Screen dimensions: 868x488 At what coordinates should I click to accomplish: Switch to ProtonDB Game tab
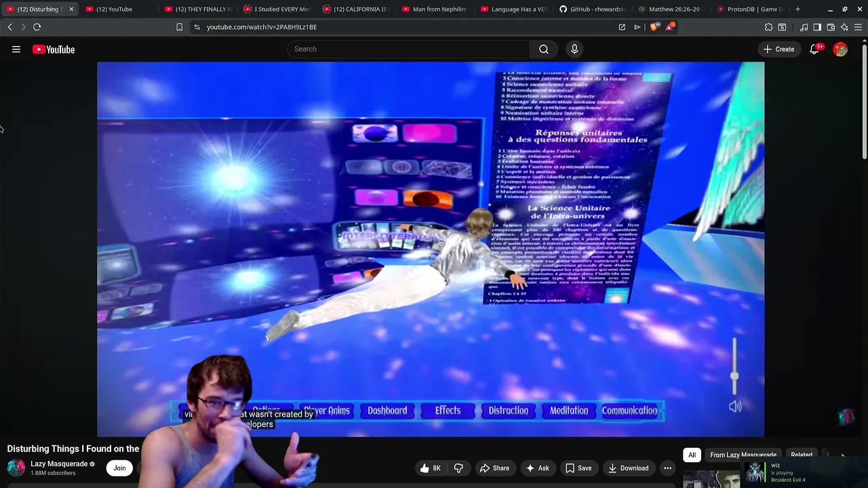(x=751, y=9)
